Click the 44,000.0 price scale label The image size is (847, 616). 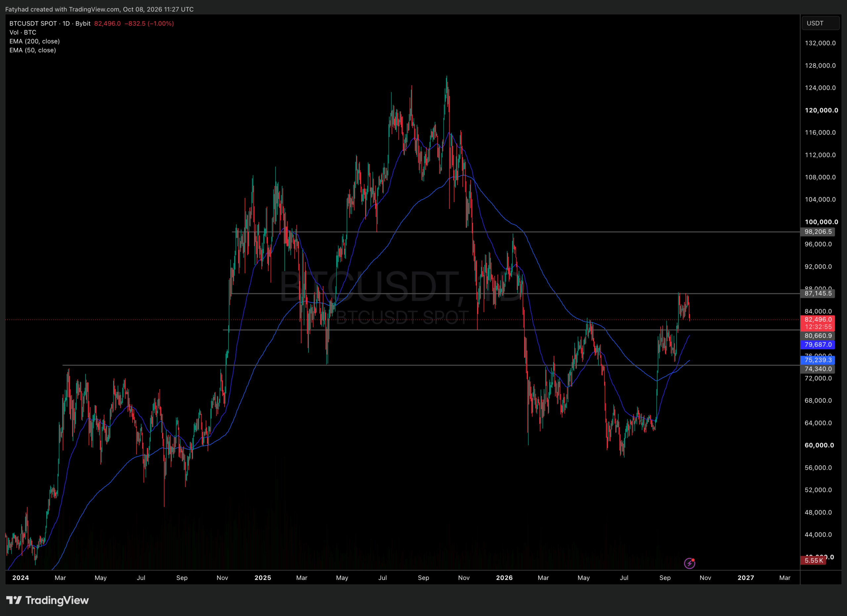coord(818,535)
